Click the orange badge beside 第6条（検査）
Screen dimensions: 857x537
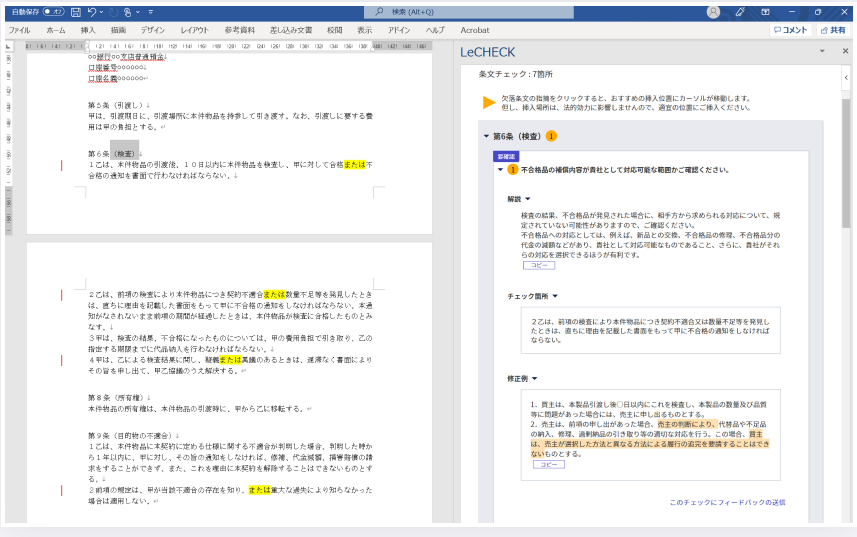pos(551,136)
